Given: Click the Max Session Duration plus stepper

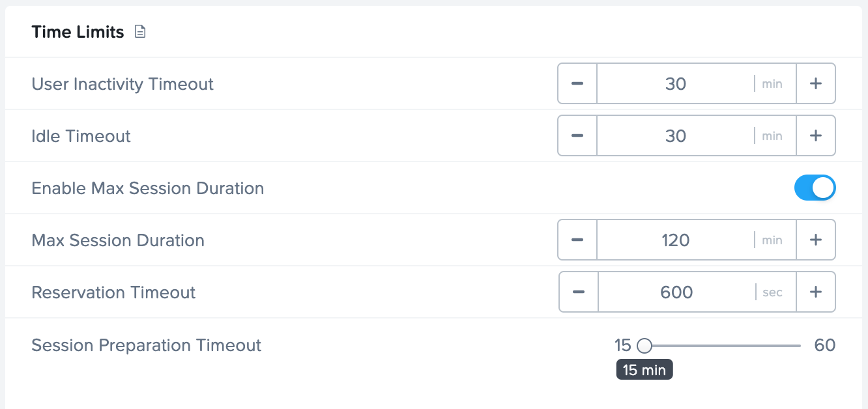Looking at the screenshot, I should (816, 240).
